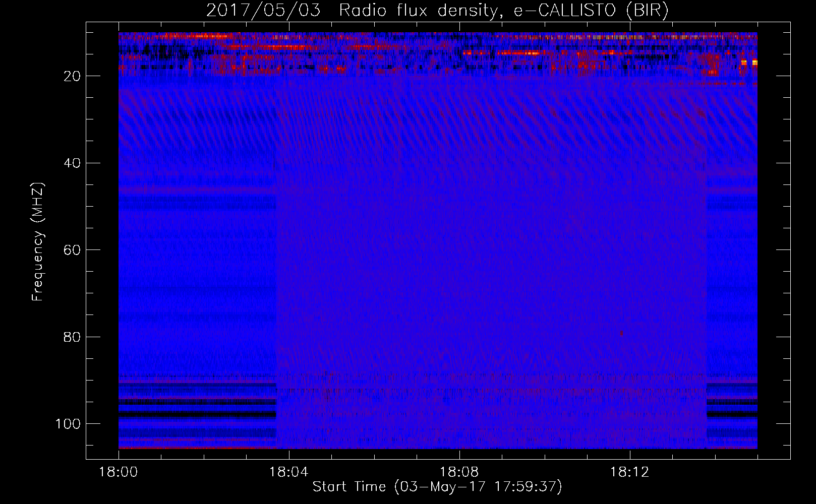This screenshot has width=816, height=504.
Task: Click the 'Frequency (MHZ)' axis label
Action: point(38,242)
